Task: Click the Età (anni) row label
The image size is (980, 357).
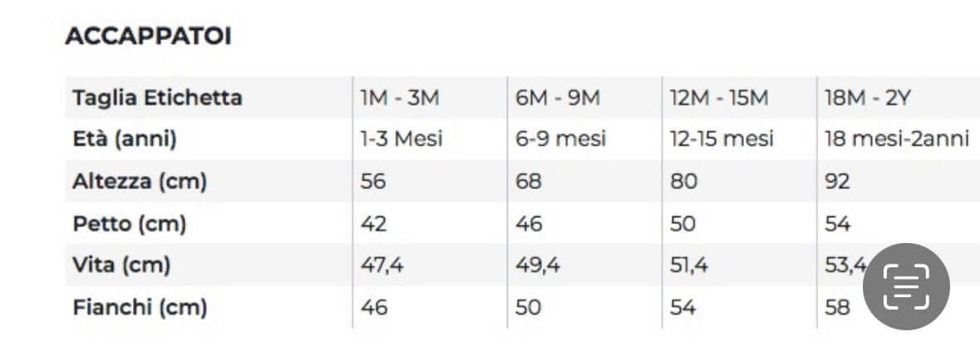Action: 125,139
